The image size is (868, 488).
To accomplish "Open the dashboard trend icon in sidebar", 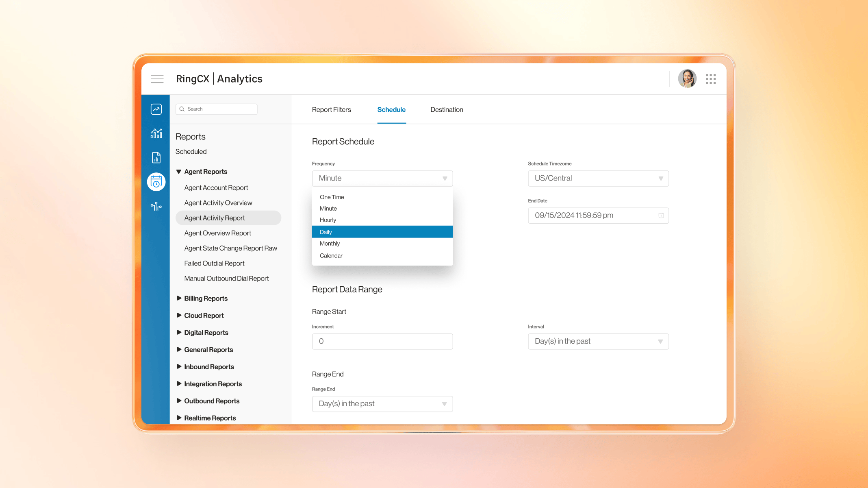I will coord(156,109).
